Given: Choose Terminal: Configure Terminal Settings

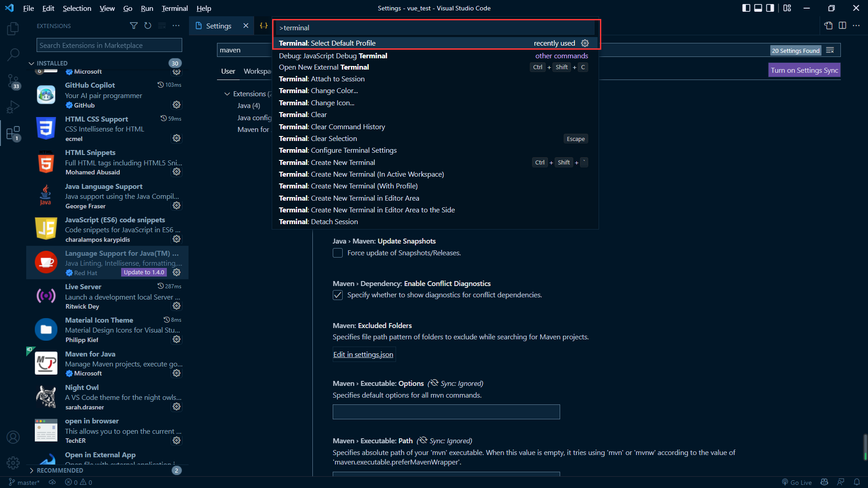Looking at the screenshot, I should point(435,150).
